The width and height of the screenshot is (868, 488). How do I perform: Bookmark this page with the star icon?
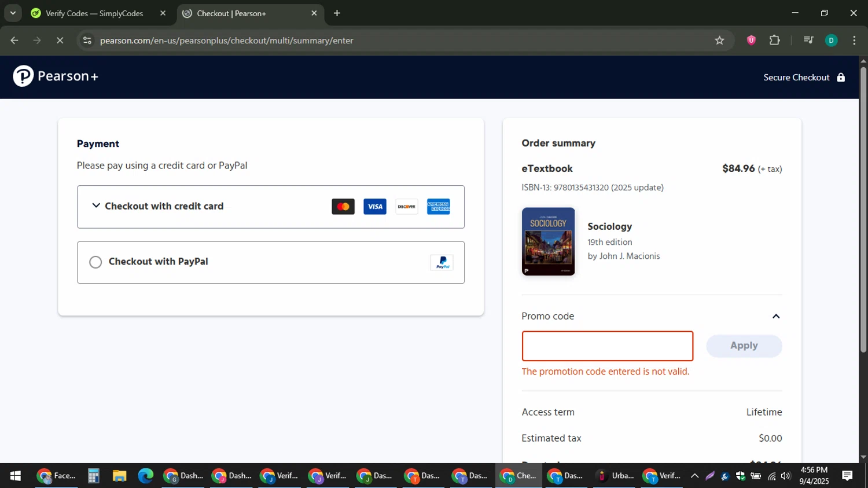(719, 41)
